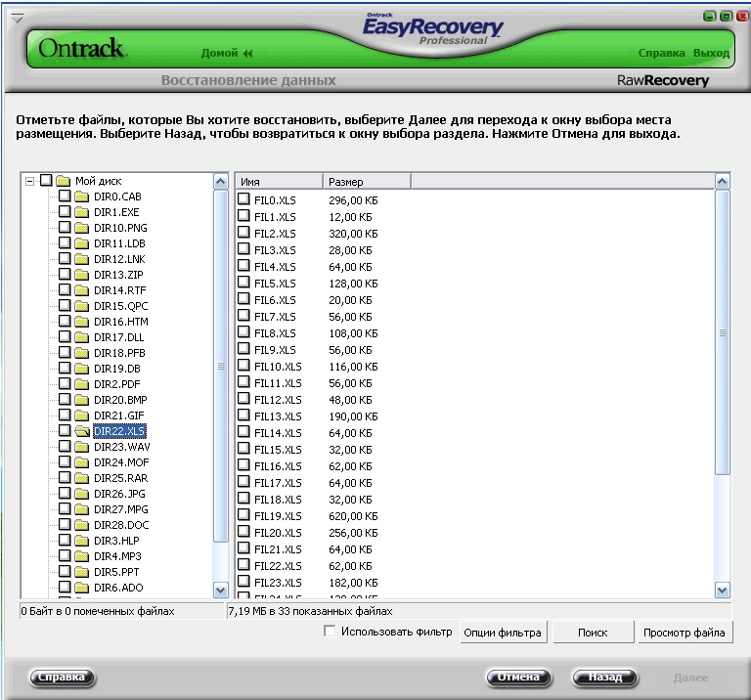Select the DIR11.LDB folder label
Image resolution: width=751 pixels, height=700 pixels.
[x=119, y=243]
